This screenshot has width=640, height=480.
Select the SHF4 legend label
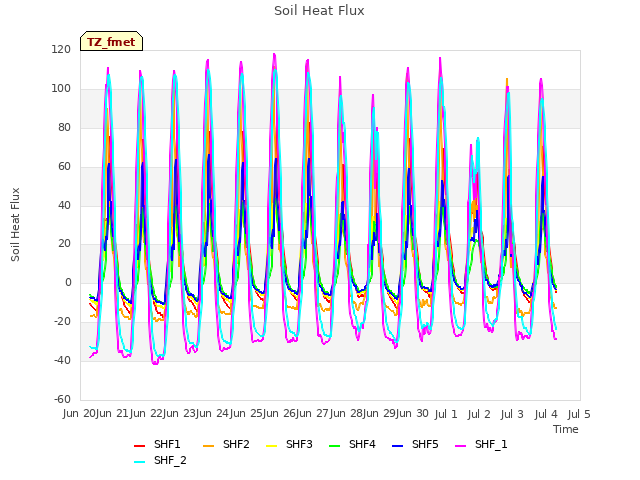362,444
